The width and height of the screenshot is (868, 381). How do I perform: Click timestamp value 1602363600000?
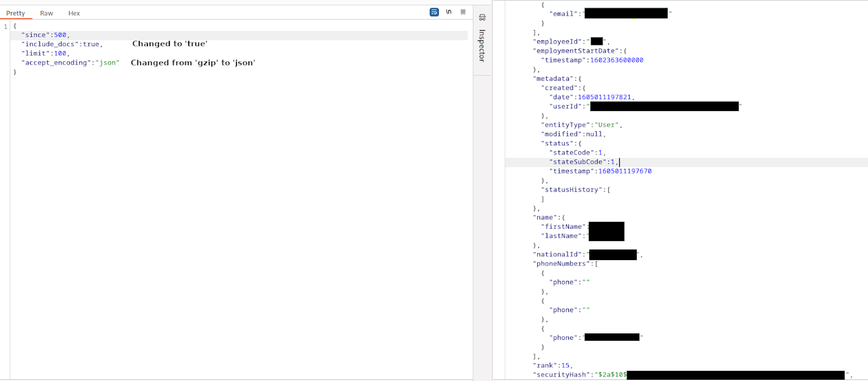(x=617, y=60)
